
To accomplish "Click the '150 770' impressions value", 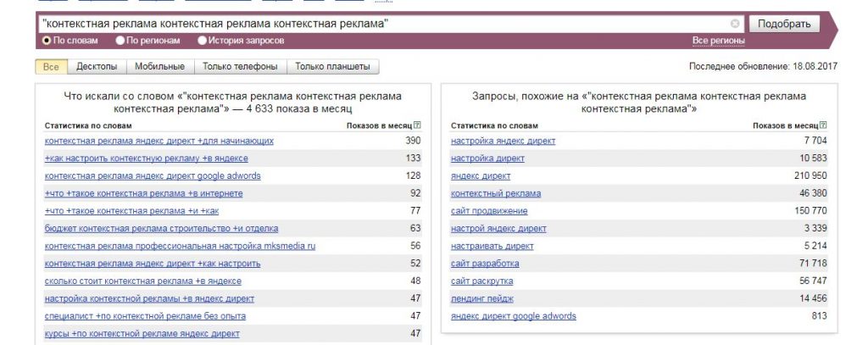I will (x=810, y=210).
